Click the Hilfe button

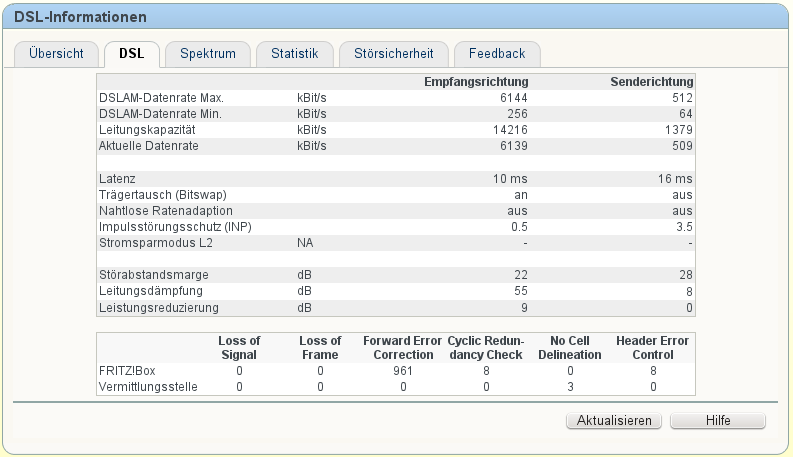[x=718, y=421]
